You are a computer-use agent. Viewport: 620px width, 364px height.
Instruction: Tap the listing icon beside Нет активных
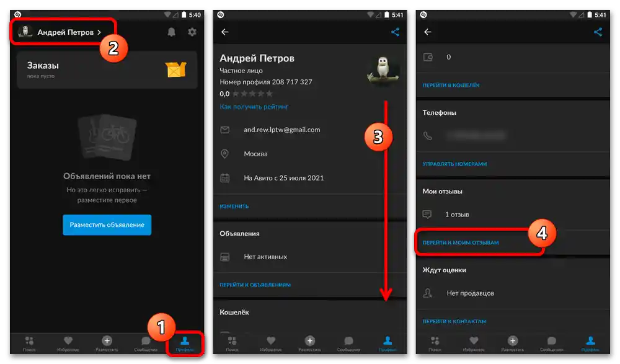coord(225,257)
